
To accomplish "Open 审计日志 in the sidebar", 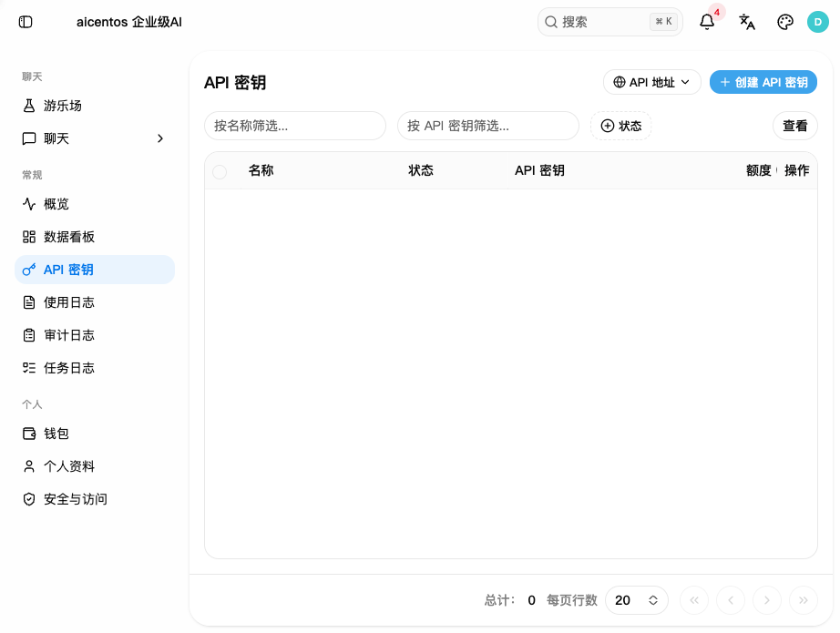I will tap(95, 335).
